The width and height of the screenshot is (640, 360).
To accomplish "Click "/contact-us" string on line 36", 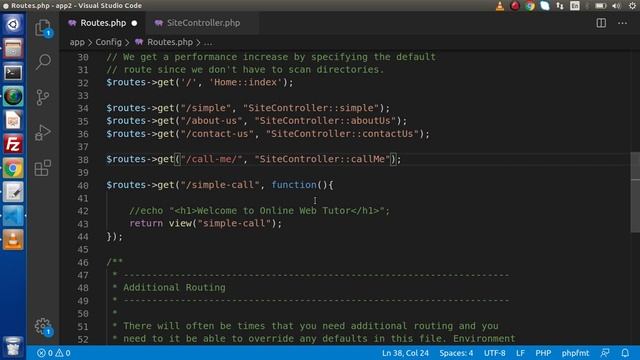I will tap(217, 134).
